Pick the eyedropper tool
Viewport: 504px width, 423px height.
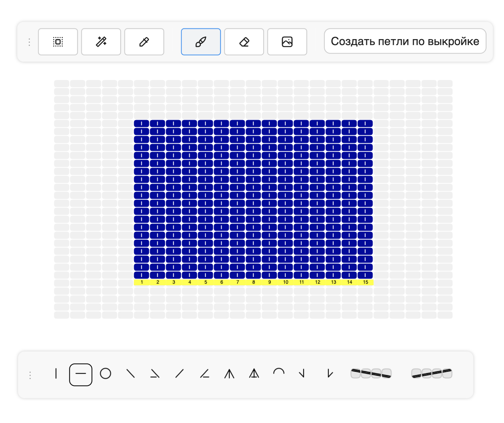(144, 42)
